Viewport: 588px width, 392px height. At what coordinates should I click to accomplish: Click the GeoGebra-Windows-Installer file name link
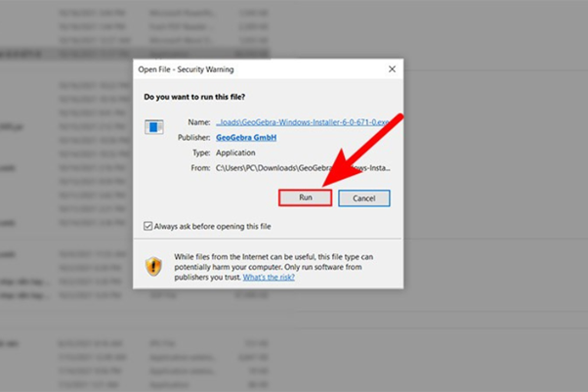point(303,123)
